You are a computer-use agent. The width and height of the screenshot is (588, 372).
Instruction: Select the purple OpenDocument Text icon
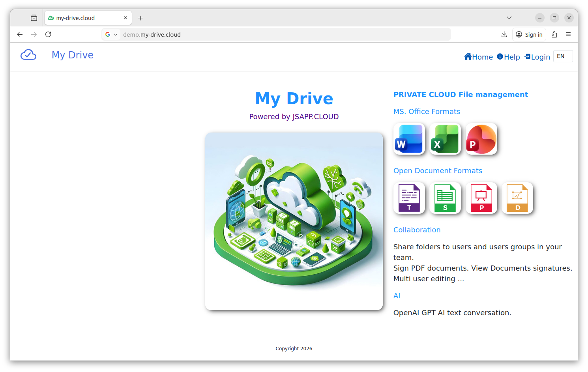point(409,198)
